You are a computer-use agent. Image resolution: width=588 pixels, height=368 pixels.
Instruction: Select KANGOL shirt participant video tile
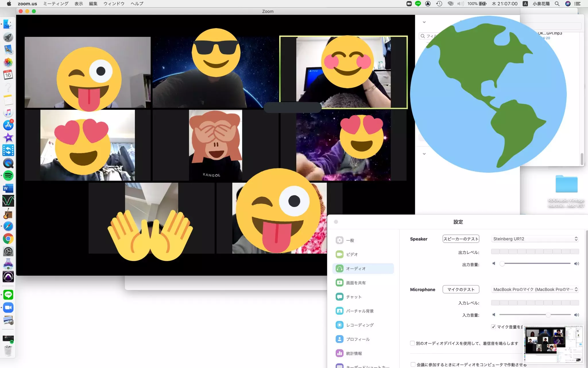tap(215, 145)
